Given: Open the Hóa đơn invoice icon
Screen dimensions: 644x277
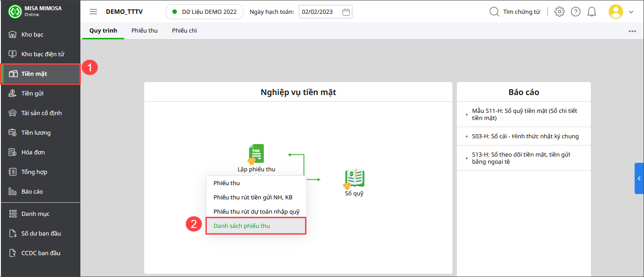Looking at the screenshot, I should click(13, 153).
